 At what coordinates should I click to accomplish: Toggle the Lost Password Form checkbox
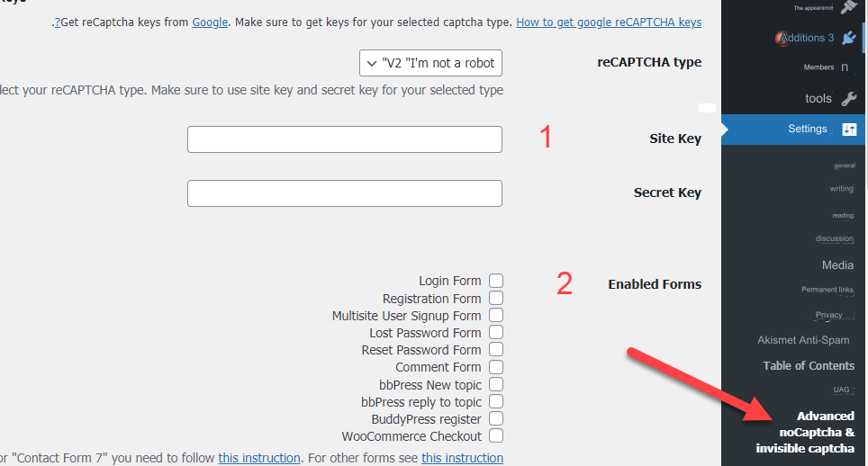pyautogui.click(x=496, y=332)
